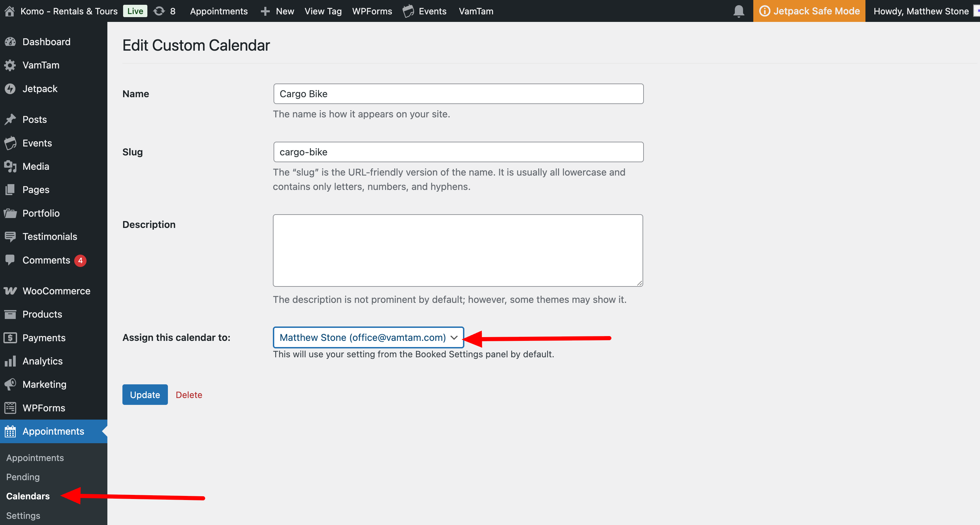
Task: Click the updates refresh icon in admin bar
Action: [159, 11]
